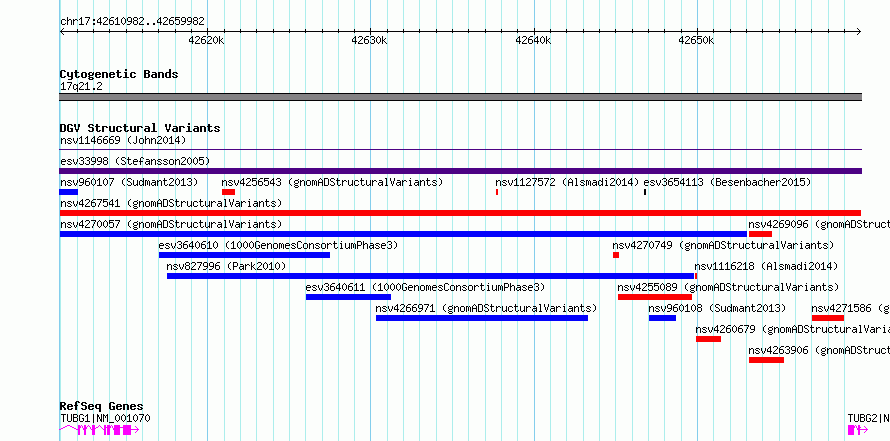Click the nsv4270749 (gnomADStructuralVariants) label text

[x=723, y=245]
